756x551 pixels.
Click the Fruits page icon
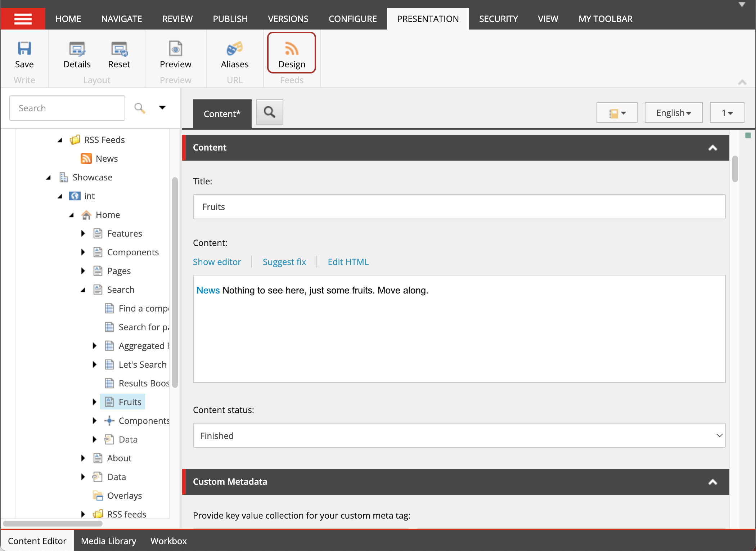pyautogui.click(x=109, y=402)
